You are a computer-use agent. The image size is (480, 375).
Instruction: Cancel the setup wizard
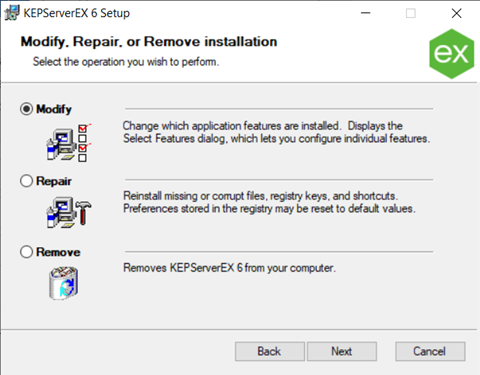click(x=430, y=351)
